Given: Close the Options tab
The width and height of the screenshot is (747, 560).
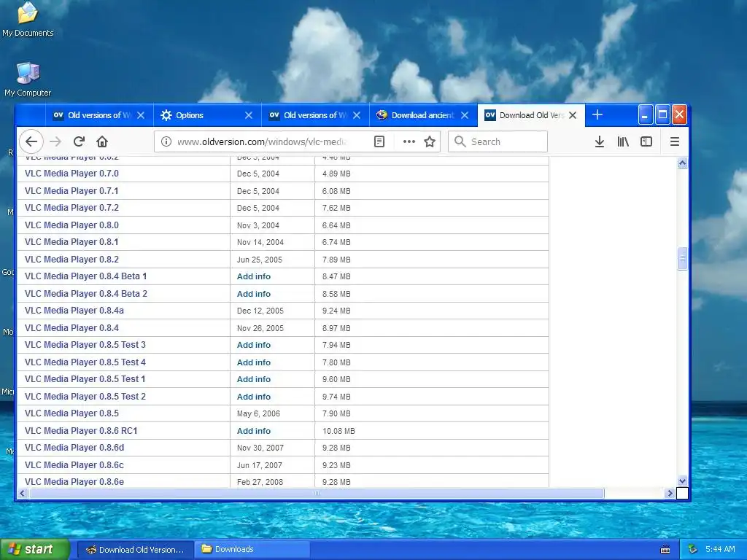Looking at the screenshot, I should (249, 115).
